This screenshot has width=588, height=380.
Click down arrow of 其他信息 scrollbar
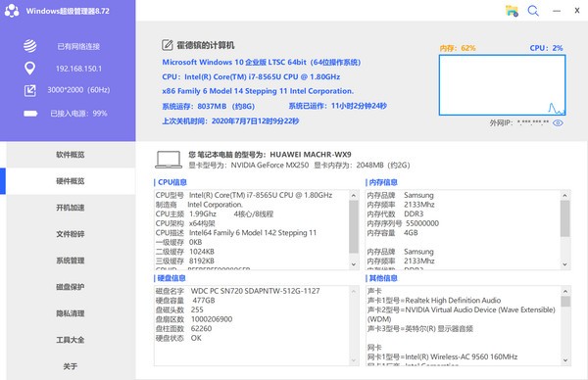tap(565, 360)
